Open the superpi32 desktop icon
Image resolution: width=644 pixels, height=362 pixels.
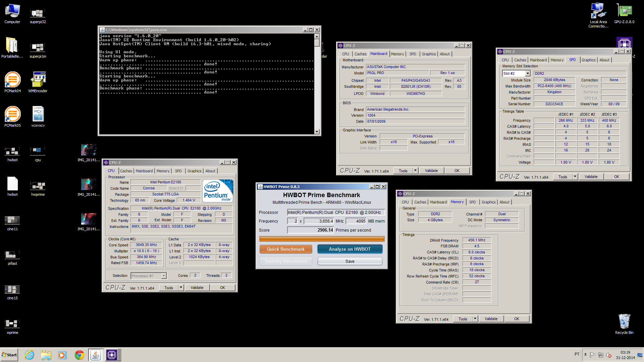point(38,16)
